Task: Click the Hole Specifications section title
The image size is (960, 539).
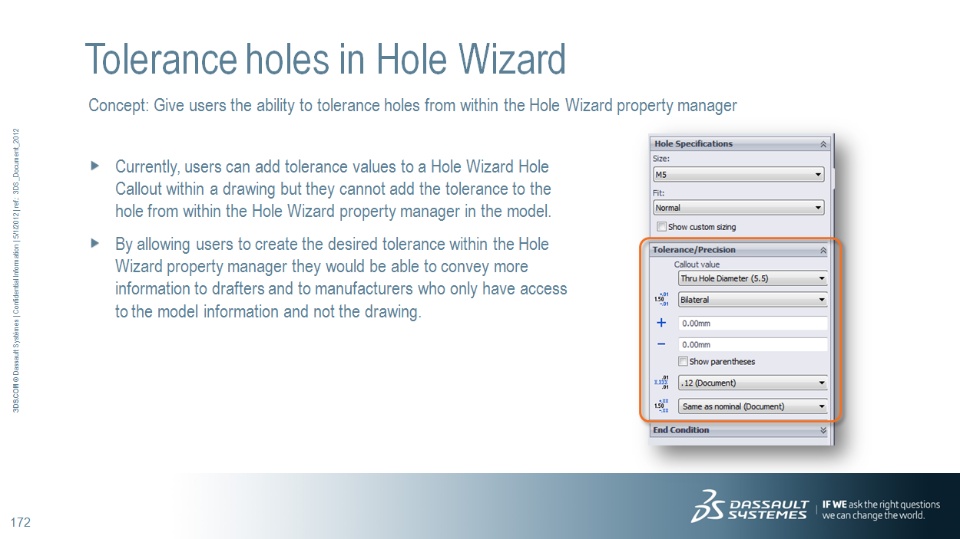Action: point(693,144)
